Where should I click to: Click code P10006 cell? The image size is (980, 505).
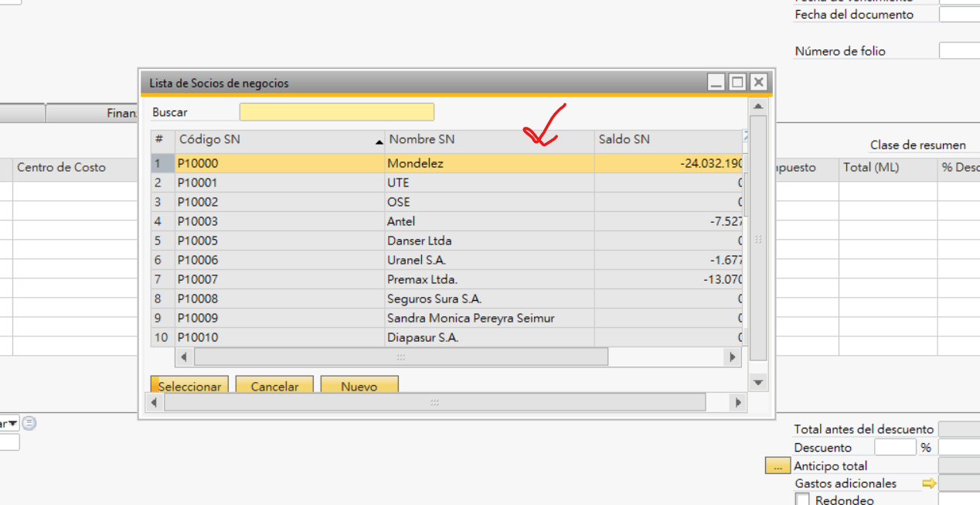coord(280,260)
